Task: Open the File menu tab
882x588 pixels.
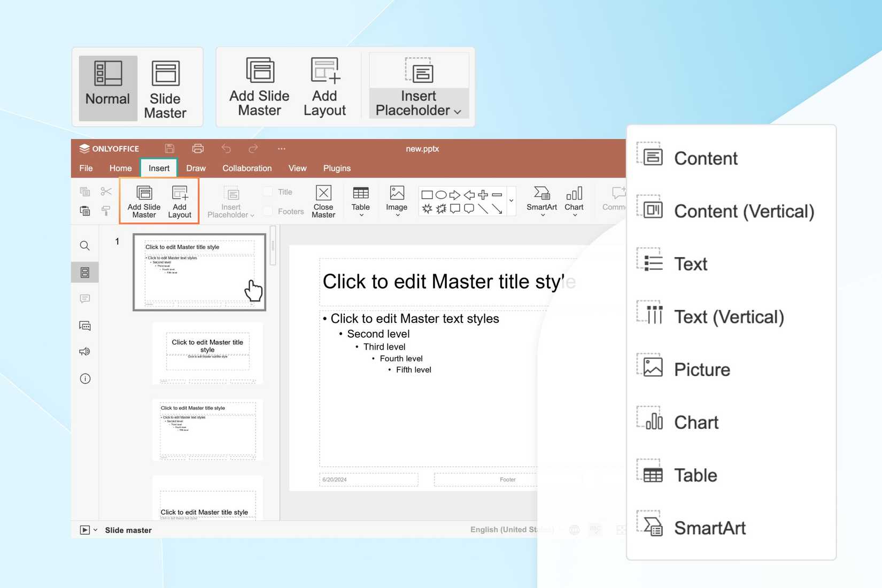Action: [x=86, y=168]
